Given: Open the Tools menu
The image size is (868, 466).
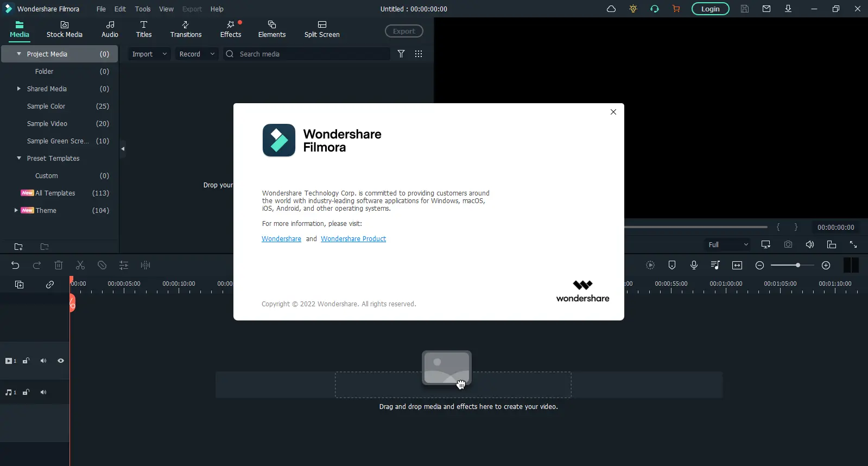Looking at the screenshot, I should (143, 9).
